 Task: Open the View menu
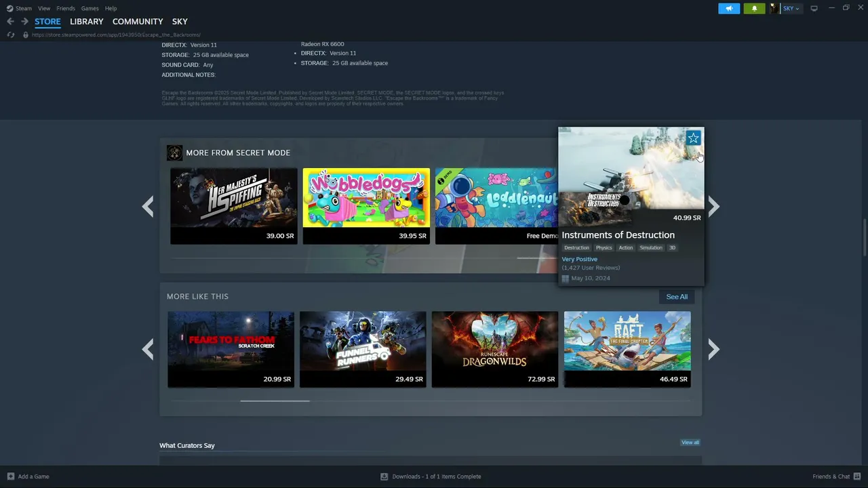coord(44,8)
